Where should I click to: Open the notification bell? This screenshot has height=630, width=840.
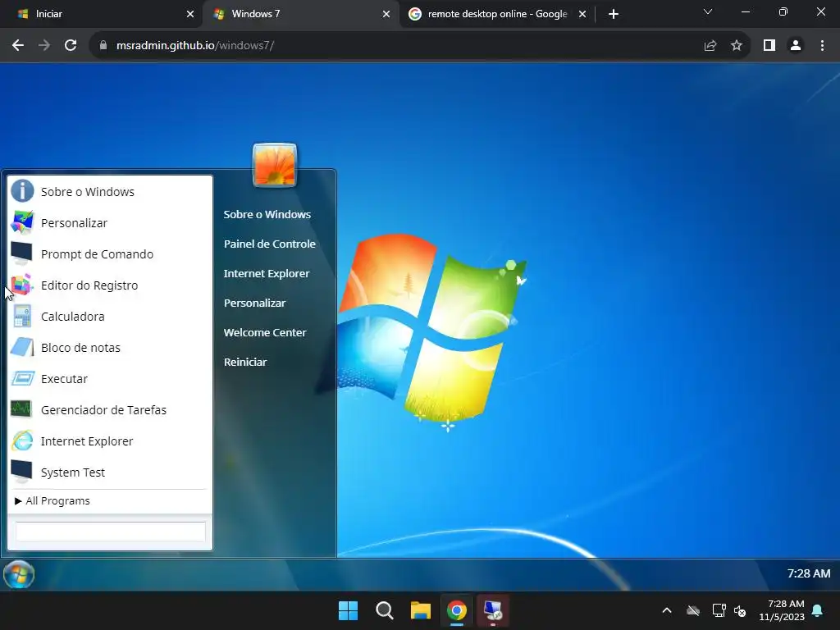click(x=818, y=610)
